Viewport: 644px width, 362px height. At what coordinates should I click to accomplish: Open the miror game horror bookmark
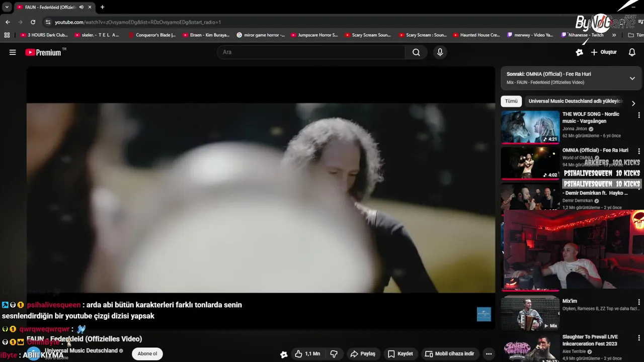(x=261, y=35)
